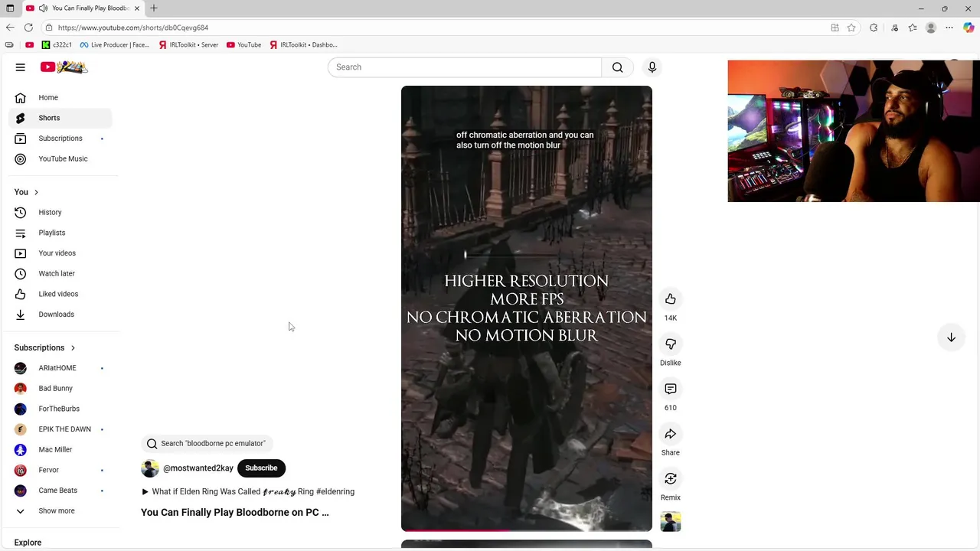Open EPIK THE DAWN channel
Viewport: 980px width, 551px height.
click(x=60, y=429)
